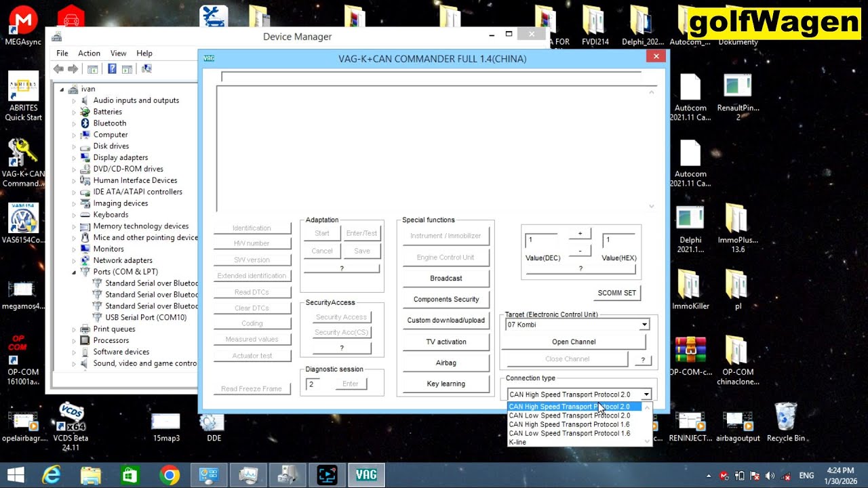Click Broadcast special function button
The image size is (868, 488).
tap(446, 278)
